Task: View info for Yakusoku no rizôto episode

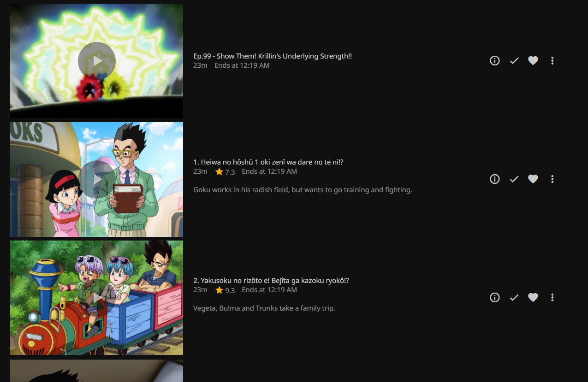Action: click(495, 297)
